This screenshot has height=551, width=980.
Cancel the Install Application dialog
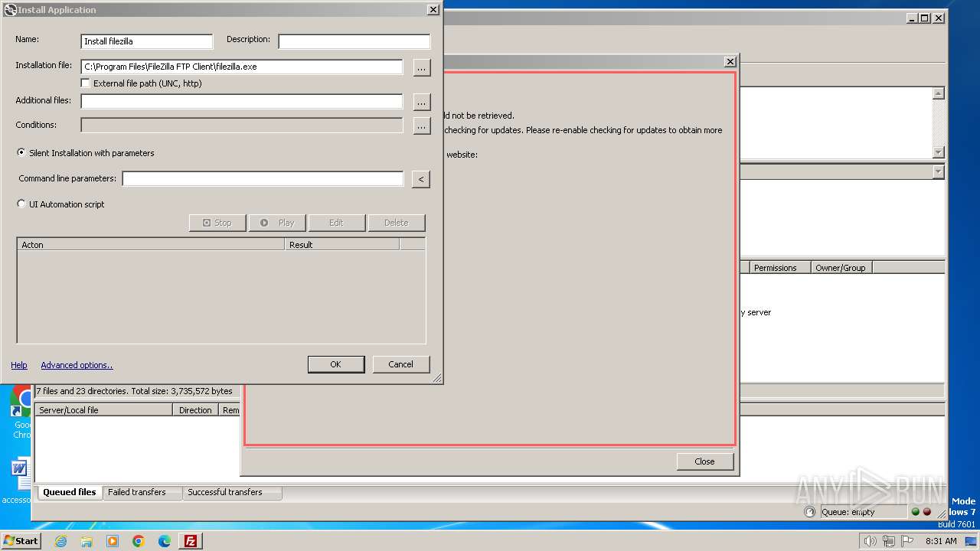400,364
